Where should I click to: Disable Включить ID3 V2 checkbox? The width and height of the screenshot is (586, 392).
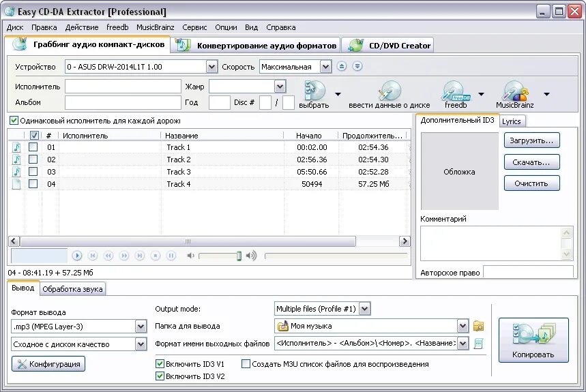[x=160, y=376]
